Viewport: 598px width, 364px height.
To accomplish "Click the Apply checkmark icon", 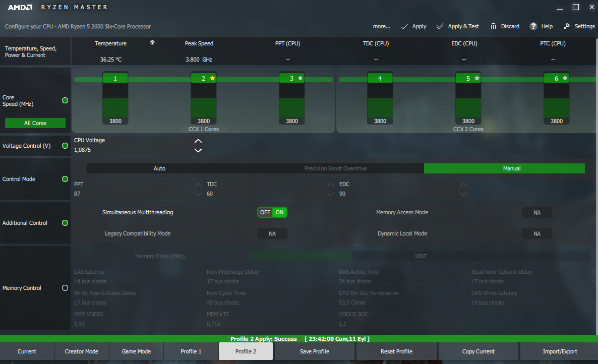I will (x=404, y=26).
